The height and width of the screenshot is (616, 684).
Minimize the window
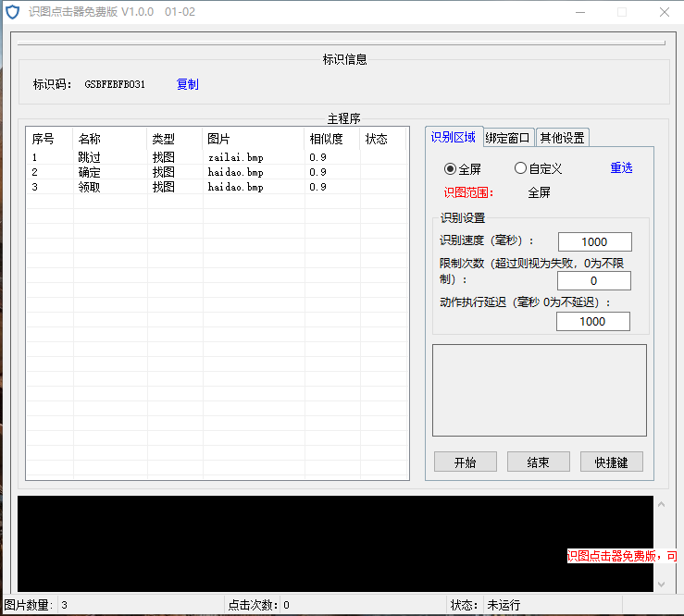[580, 12]
